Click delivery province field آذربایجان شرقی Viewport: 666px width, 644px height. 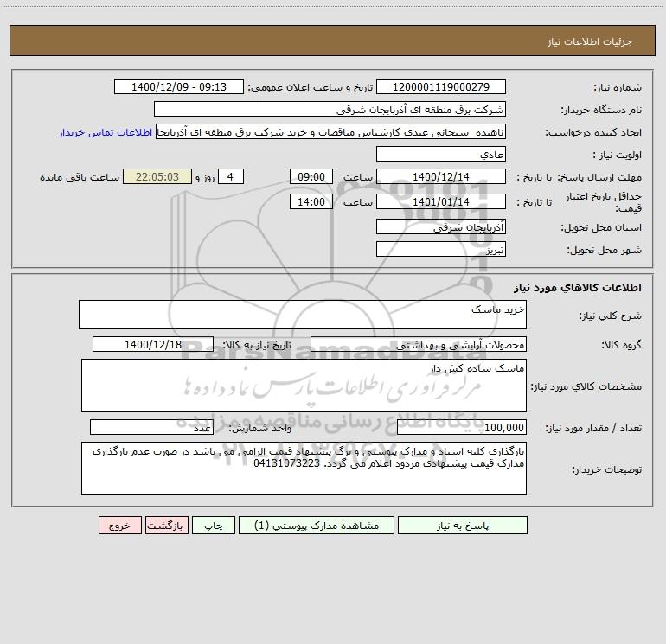tap(441, 226)
